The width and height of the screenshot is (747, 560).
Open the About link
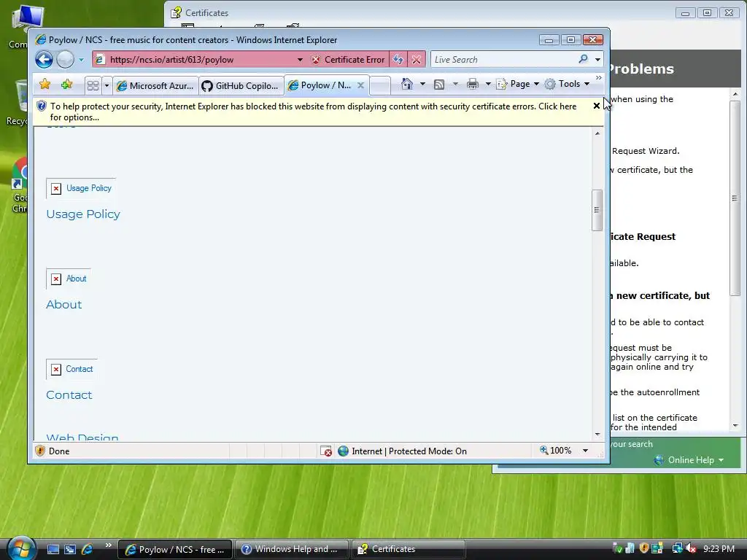(64, 305)
